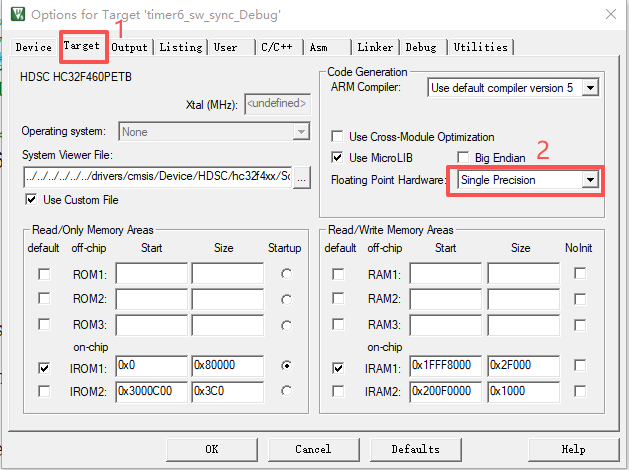Click the ROM1 Start field
This screenshot has height=470, width=629.
152,273
